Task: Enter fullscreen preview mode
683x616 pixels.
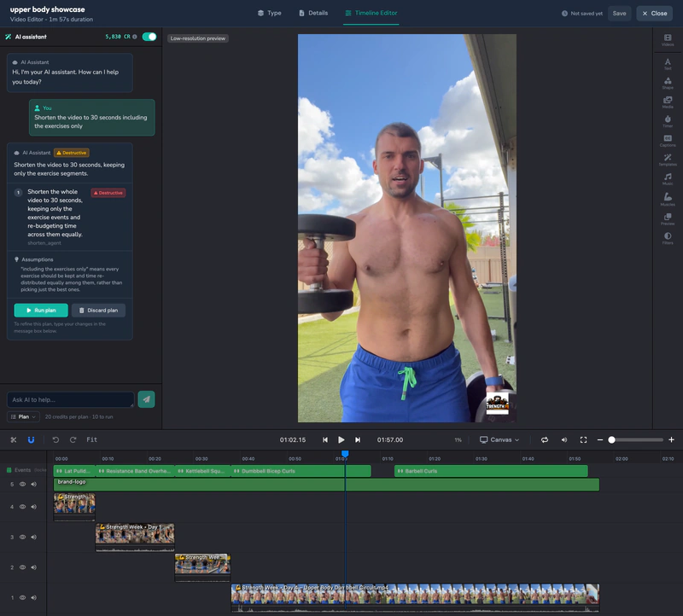Action: coord(583,439)
